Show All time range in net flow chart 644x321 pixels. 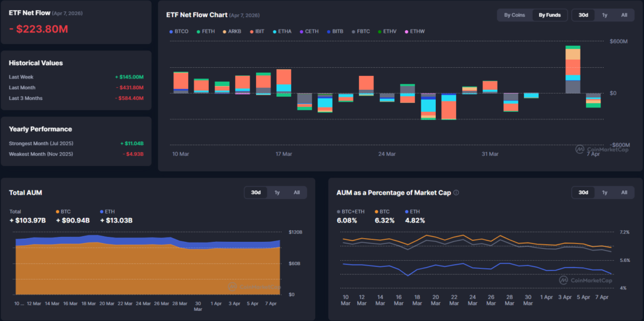pyautogui.click(x=624, y=15)
